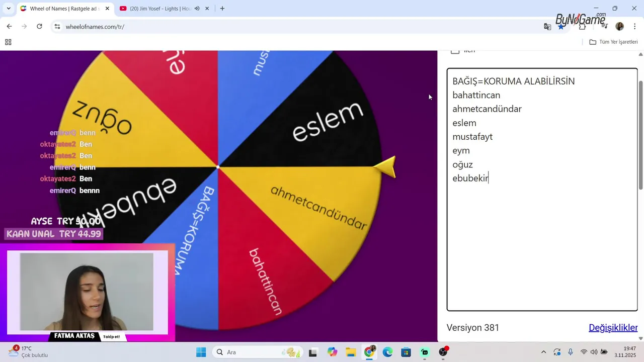Switch to Jim Yosef - Lights YouTube tab
644x362 pixels.
coord(160,9)
